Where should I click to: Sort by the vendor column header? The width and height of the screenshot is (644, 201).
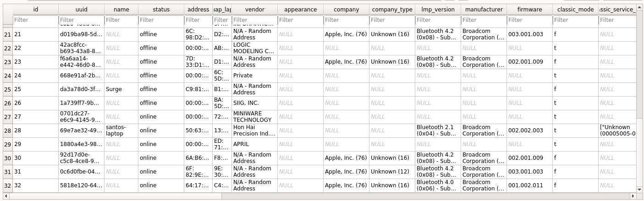point(254,10)
